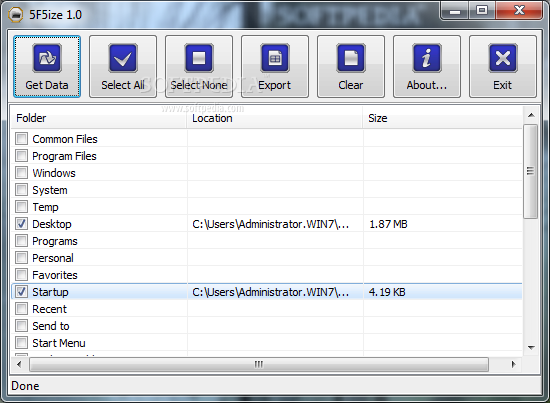Uncheck the Desktop folder checkbox
The width and height of the screenshot is (550, 403).
[x=21, y=223]
